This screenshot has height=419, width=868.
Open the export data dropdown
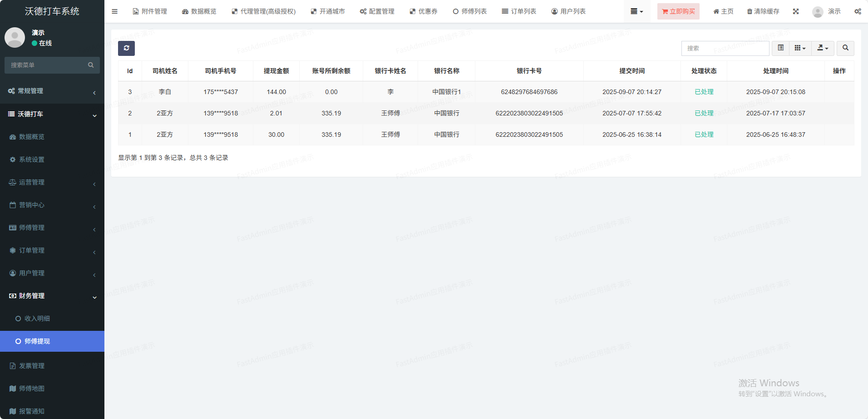point(823,48)
